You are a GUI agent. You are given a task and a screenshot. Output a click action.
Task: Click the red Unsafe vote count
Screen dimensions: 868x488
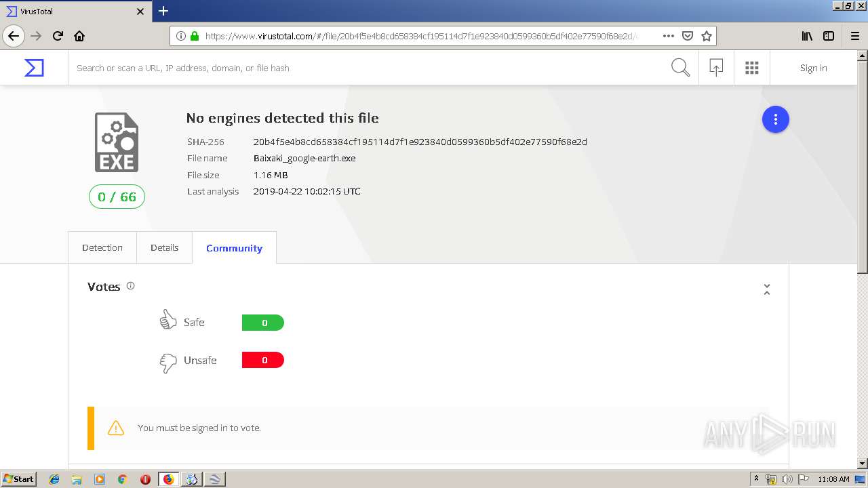[x=263, y=360]
